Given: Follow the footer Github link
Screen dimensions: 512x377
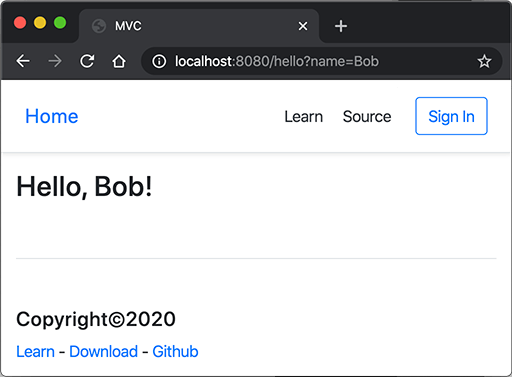Looking at the screenshot, I should 175,352.
